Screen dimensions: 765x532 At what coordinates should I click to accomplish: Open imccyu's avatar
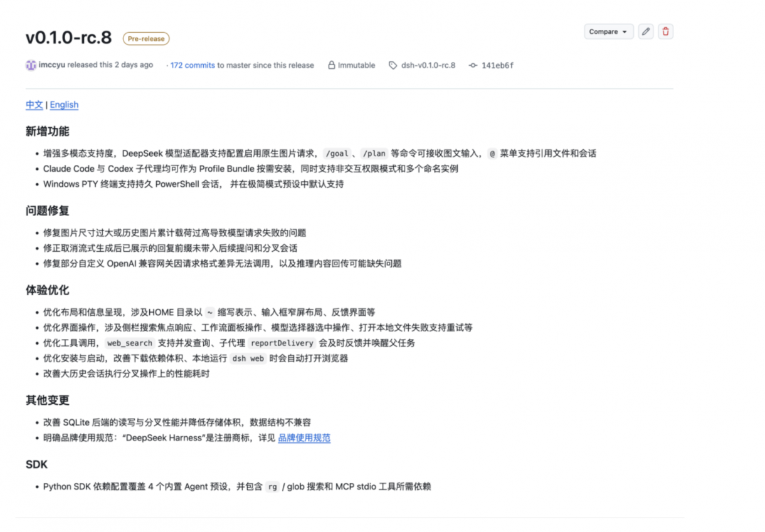tap(31, 65)
